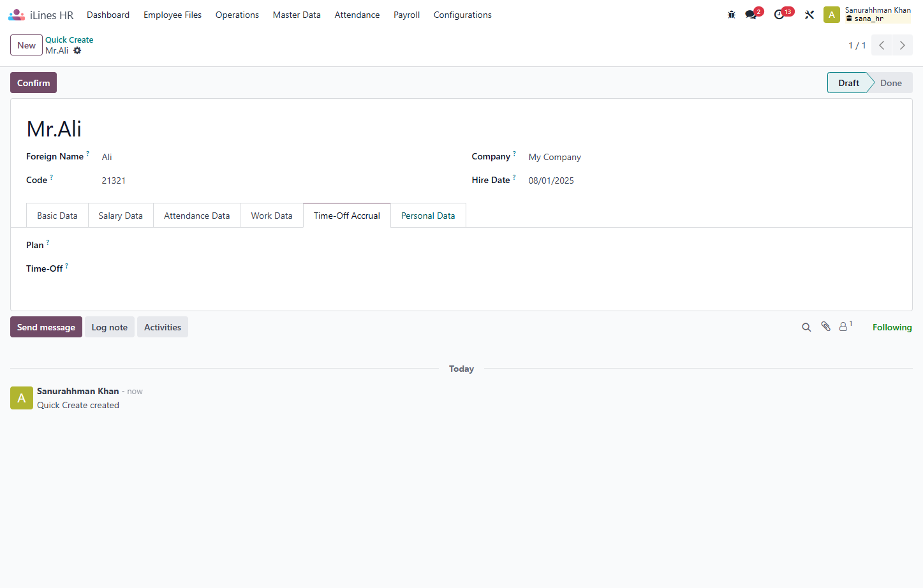Open the Employee Files menu
The height and width of the screenshot is (588, 923).
(172, 15)
